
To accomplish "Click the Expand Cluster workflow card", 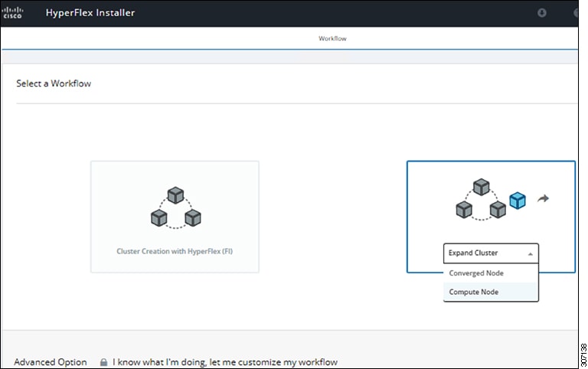I will (x=491, y=217).
